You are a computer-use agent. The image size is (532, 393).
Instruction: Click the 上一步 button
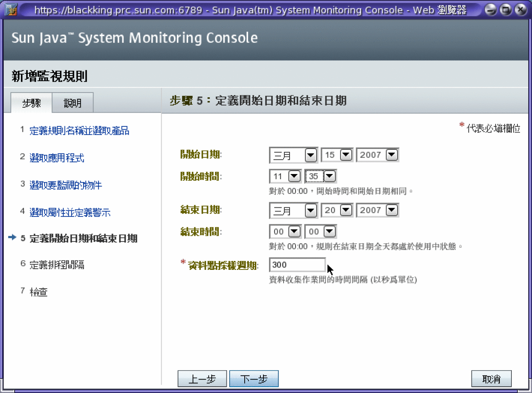202,379
